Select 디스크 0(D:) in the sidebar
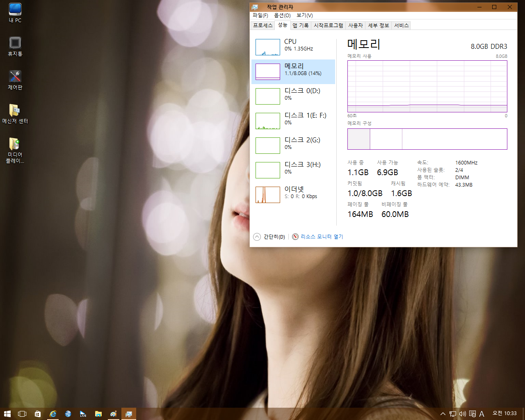The width and height of the screenshot is (525, 420). click(293, 96)
